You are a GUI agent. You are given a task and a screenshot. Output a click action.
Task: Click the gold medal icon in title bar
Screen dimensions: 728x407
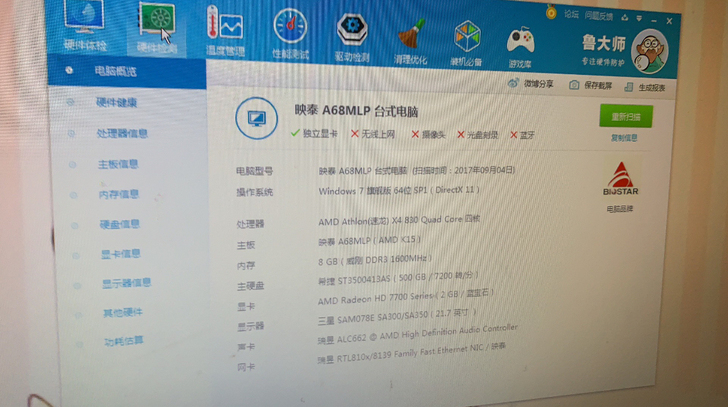[551, 12]
